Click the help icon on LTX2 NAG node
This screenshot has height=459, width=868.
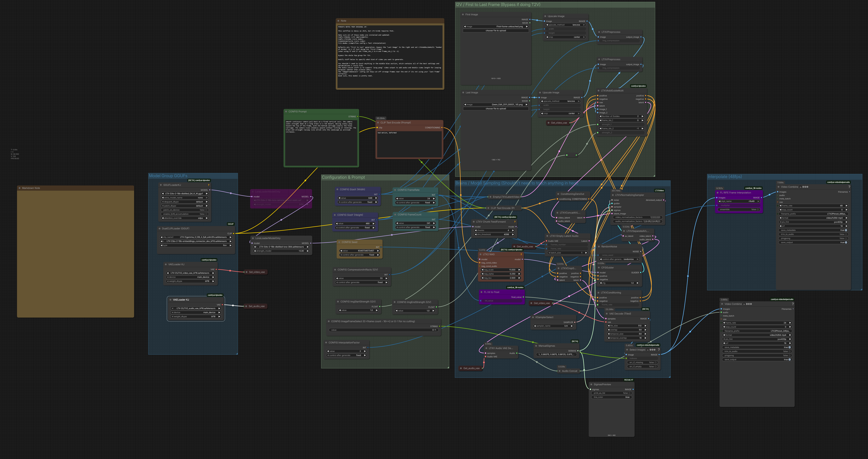pyautogui.click(x=521, y=254)
